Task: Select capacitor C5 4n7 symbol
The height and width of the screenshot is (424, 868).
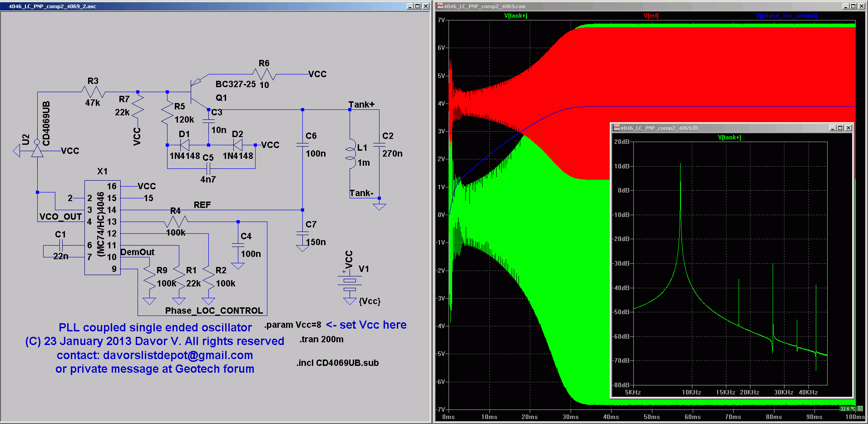Action: tap(208, 168)
